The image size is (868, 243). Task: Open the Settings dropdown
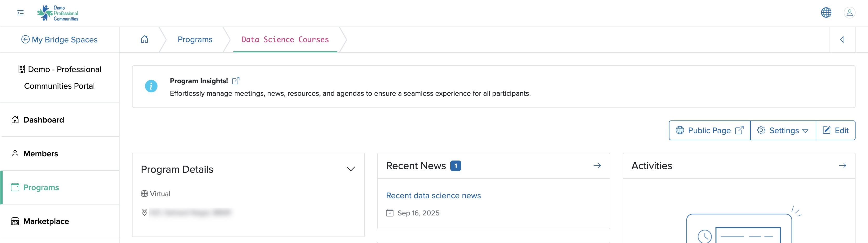(x=783, y=130)
